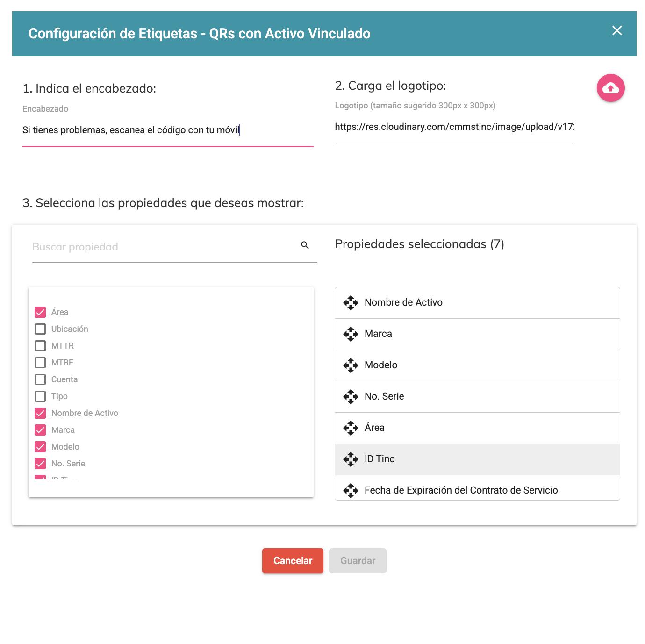This screenshot has height=644, width=645.
Task: Click the move icon beside Marca
Action: [351, 334]
